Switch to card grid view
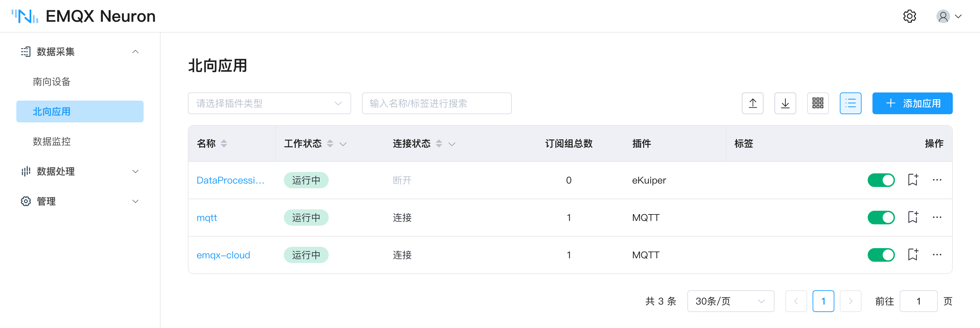The image size is (980, 328). pos(818,103)
